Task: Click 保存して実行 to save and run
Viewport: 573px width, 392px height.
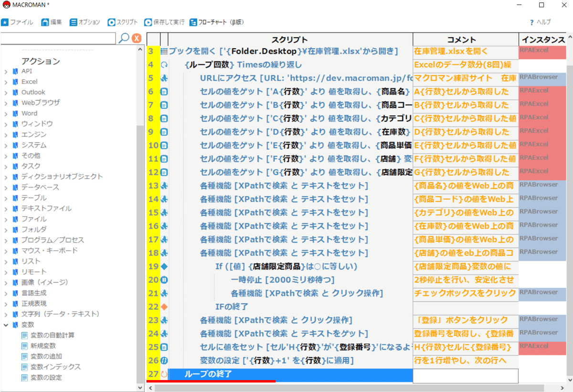Action: [x=164, y=22]
